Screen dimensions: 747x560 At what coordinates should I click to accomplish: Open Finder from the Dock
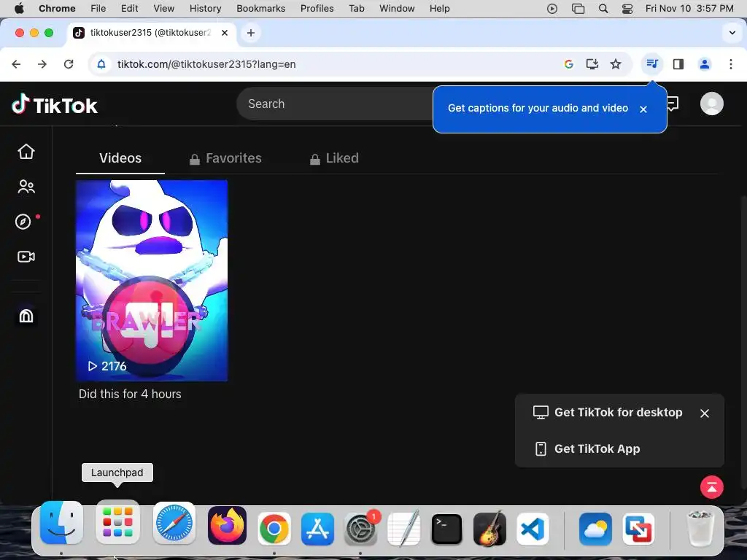[x=61, y=523]
